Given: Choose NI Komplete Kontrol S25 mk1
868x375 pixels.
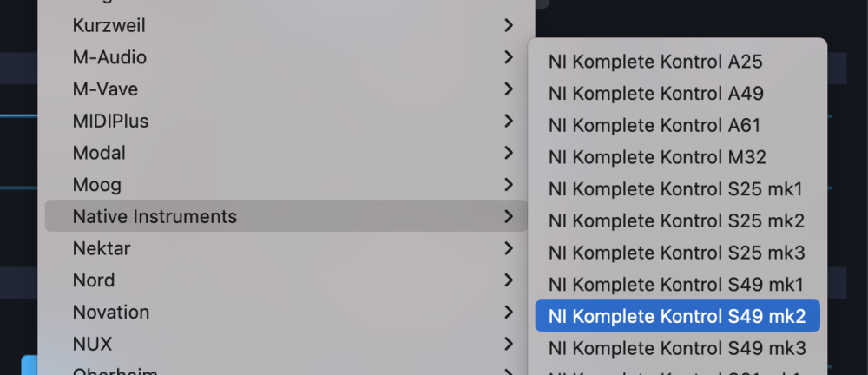Looking at the screenshot, I should (x=678, y=189).
